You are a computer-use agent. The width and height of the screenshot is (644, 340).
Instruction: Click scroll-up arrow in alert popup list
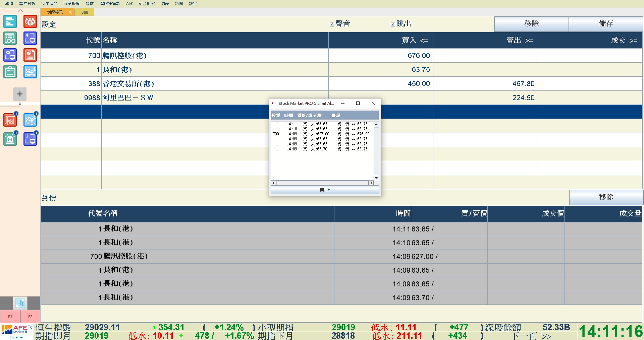point(376,124)
